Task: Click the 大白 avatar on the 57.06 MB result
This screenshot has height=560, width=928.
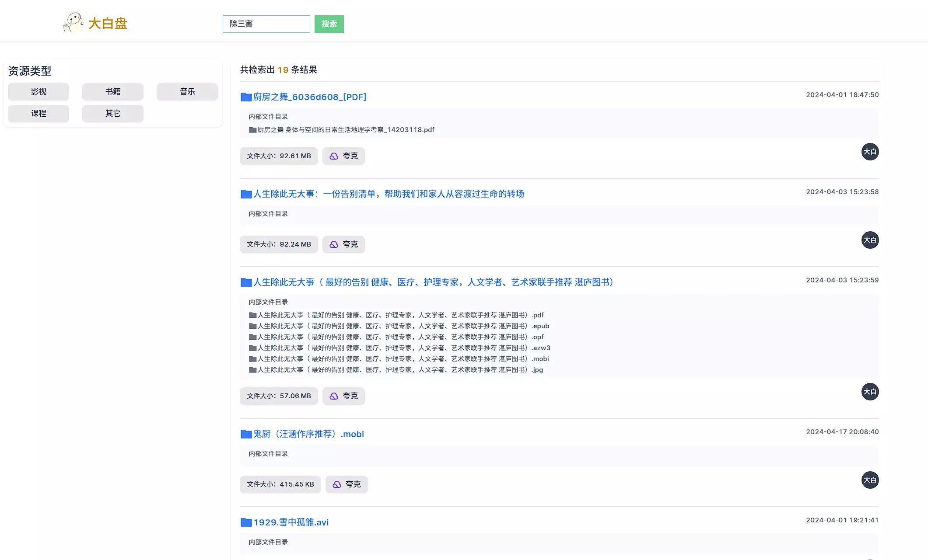Action: 870,392
